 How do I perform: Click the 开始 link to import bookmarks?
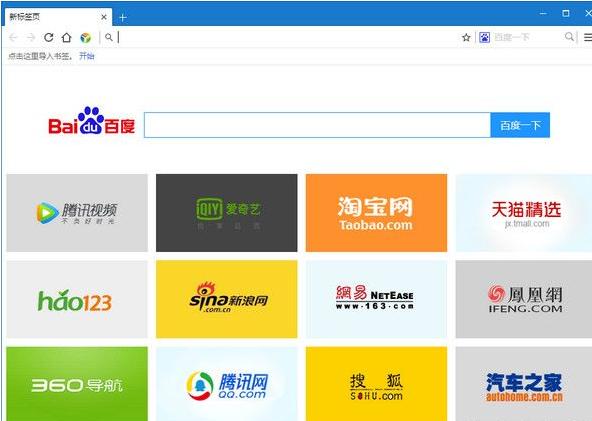[x=86, y=56]
